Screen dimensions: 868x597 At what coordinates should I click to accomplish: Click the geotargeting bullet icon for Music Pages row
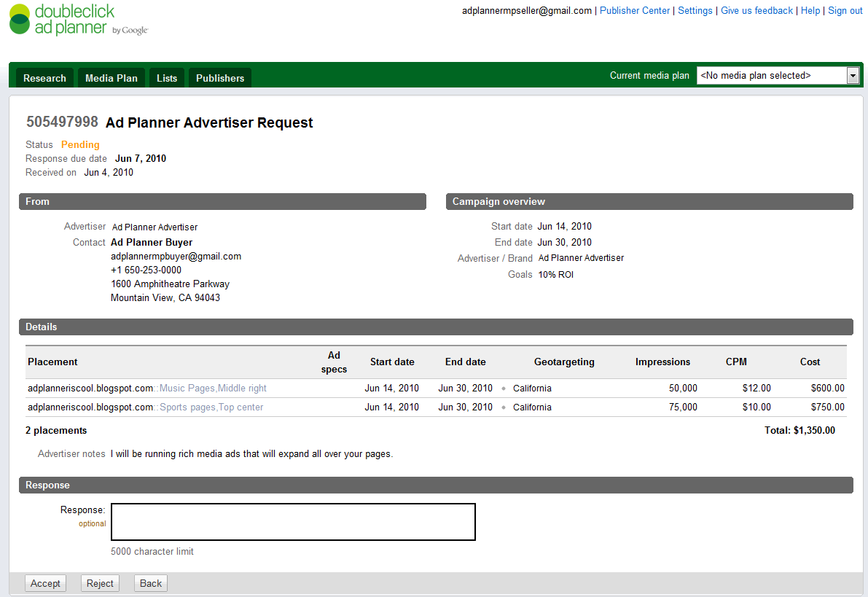[x=503, y=389]
